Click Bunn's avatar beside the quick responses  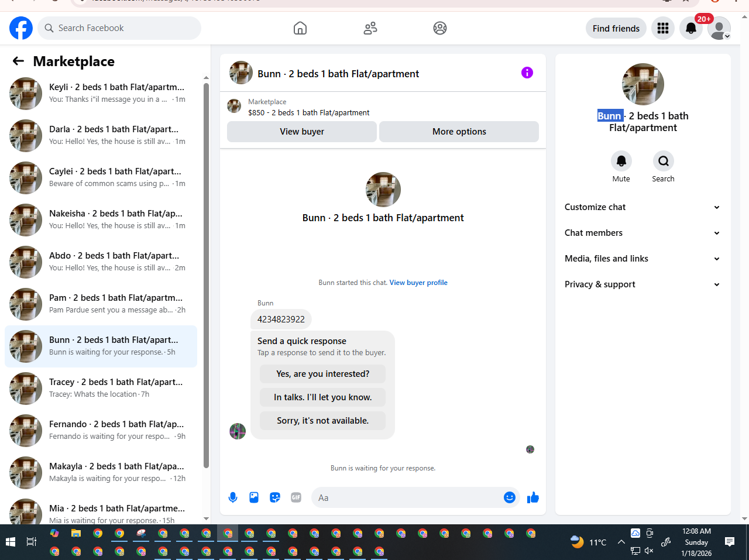pyautogui.click(x=238, y=431)
